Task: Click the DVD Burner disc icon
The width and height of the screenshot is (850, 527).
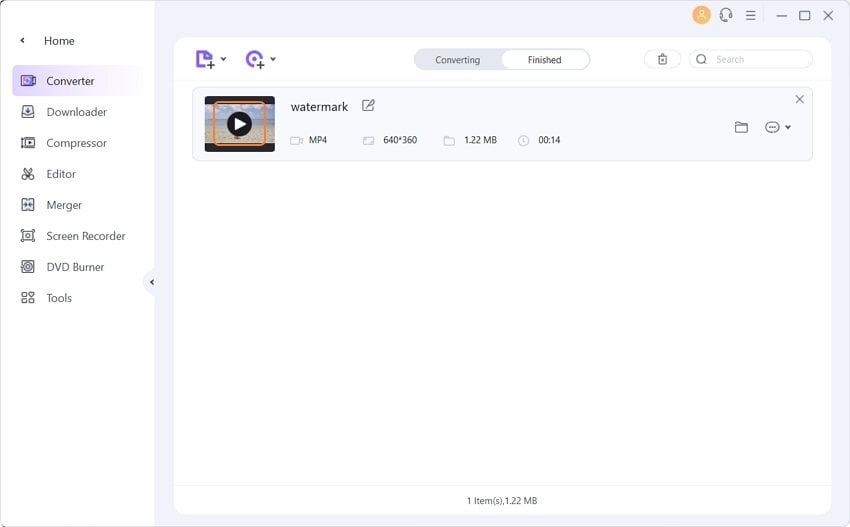Action: click(x=28, y=267)
